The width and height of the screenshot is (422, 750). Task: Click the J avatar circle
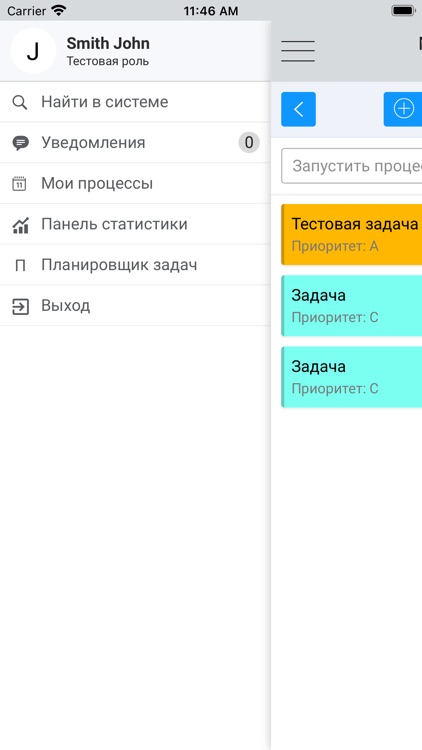[x=33, y=51]
